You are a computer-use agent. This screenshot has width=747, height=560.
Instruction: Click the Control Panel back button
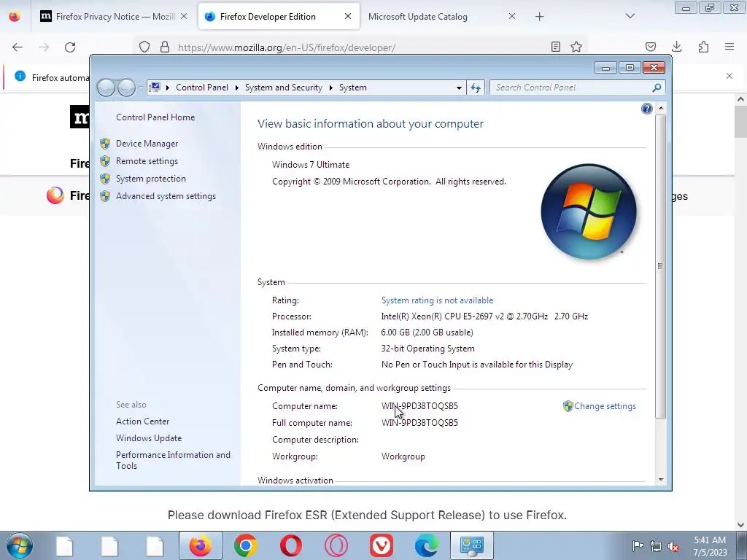point(106,87)
